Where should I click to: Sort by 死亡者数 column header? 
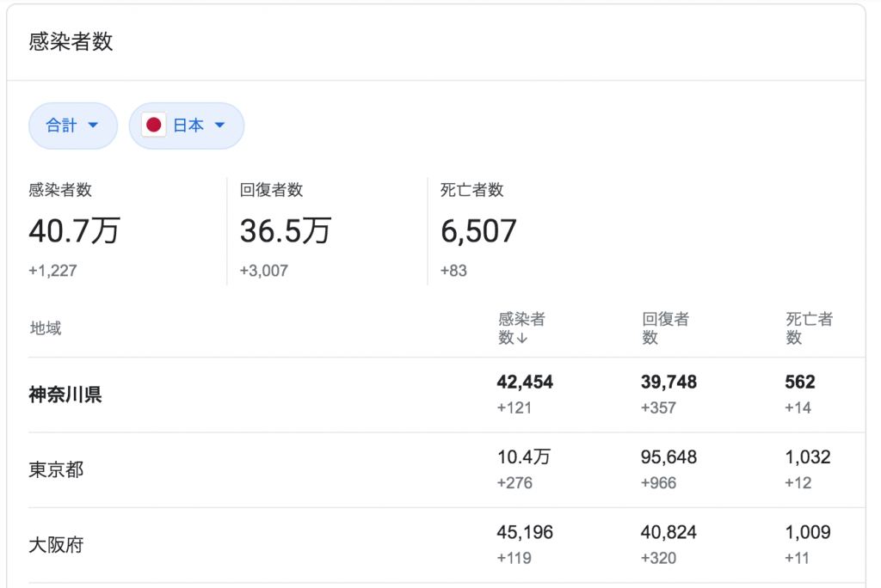(x=809, y=328)
